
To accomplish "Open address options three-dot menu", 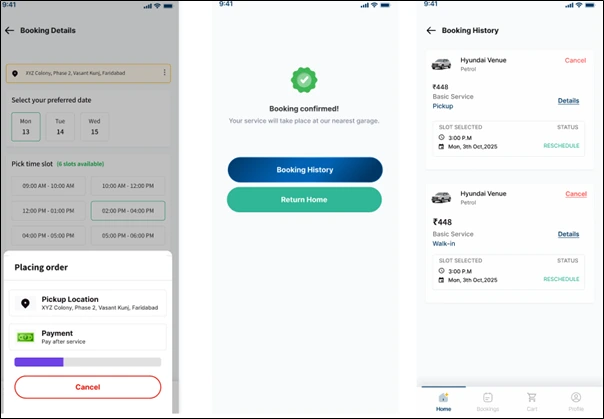I will [163, 73].
